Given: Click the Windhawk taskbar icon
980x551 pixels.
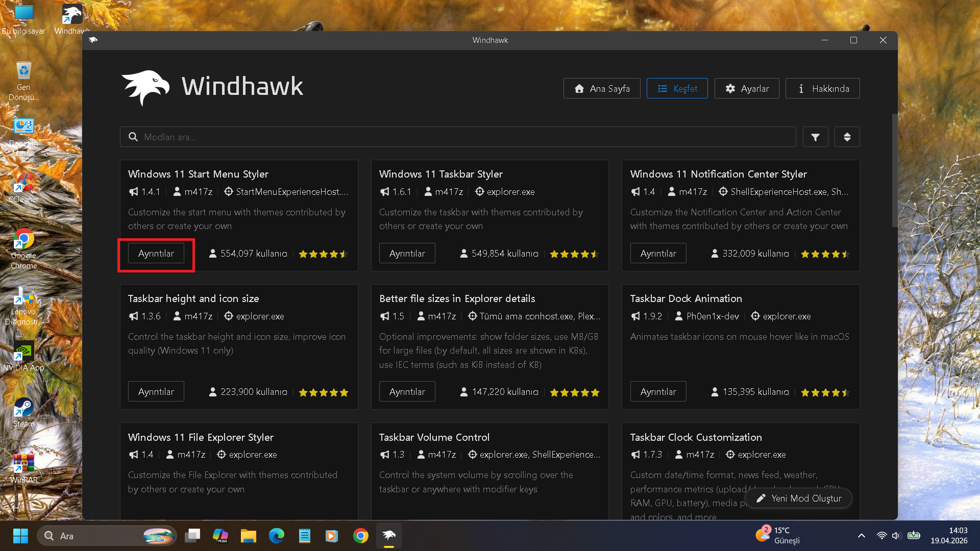Looking at the screenshot, I should click(x=389, y=536).
